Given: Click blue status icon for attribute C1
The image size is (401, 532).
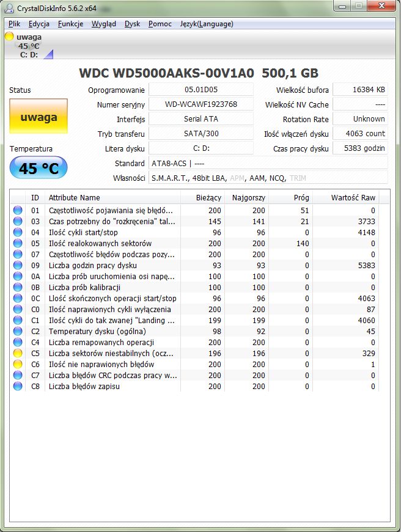Looking at the screenshot, I should [x=18, y=320].
